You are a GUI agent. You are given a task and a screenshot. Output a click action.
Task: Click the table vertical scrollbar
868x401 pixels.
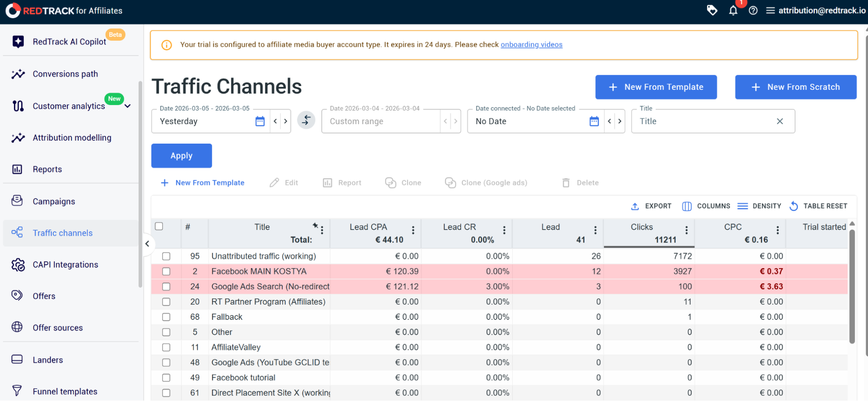pos(852,286)
